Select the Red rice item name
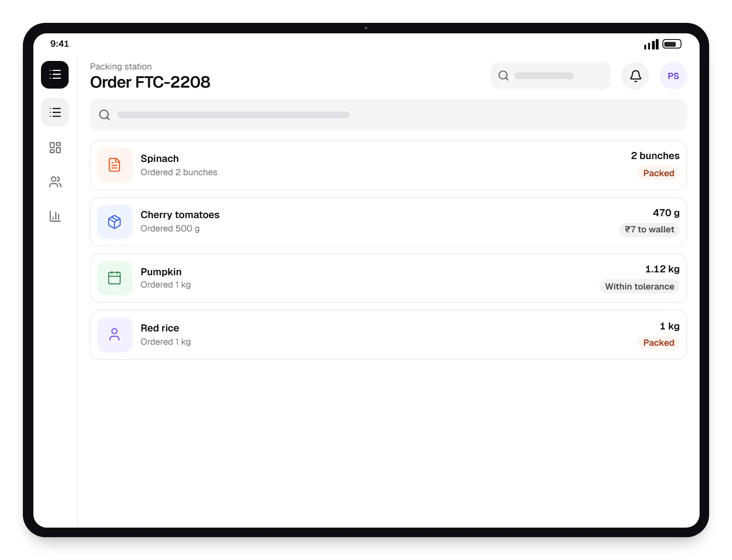The image size is (732, 560). pyautogui.click(x=160, y=328)
